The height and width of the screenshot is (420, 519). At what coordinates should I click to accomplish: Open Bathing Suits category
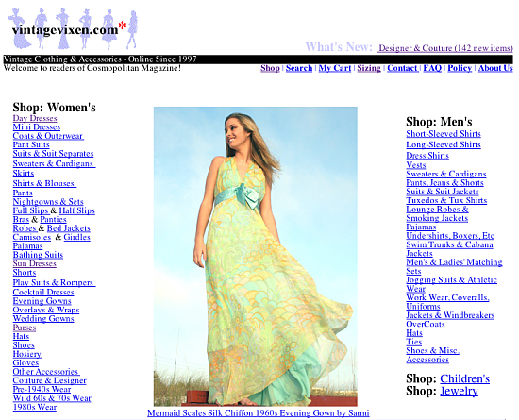pyautogui.click(x=38, y=255)
